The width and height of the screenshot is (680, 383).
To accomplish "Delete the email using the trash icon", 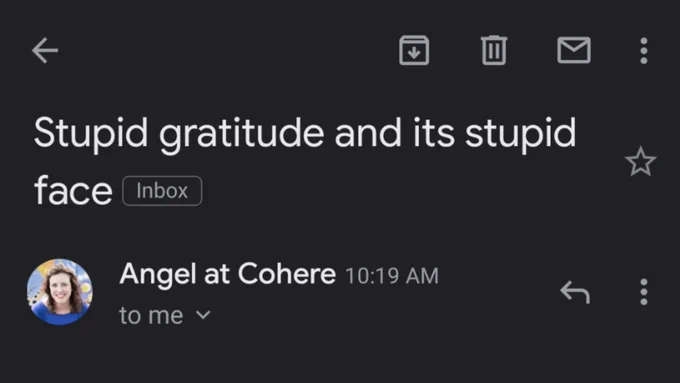I will tap(494, 50).
